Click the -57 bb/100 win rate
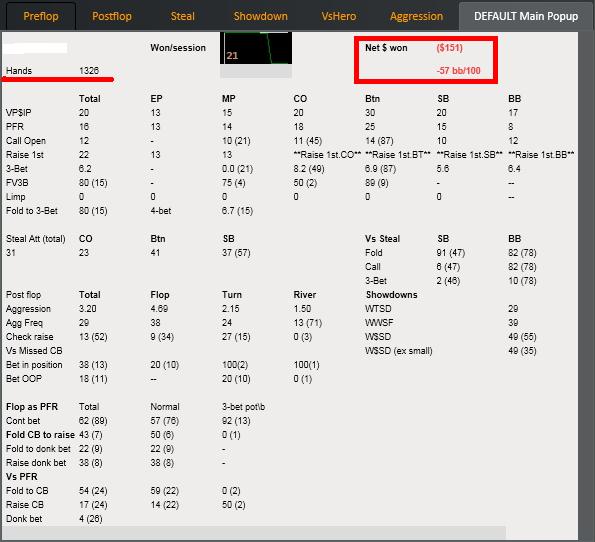The width and height of the screenshot is (595, 542). [458, 71]
